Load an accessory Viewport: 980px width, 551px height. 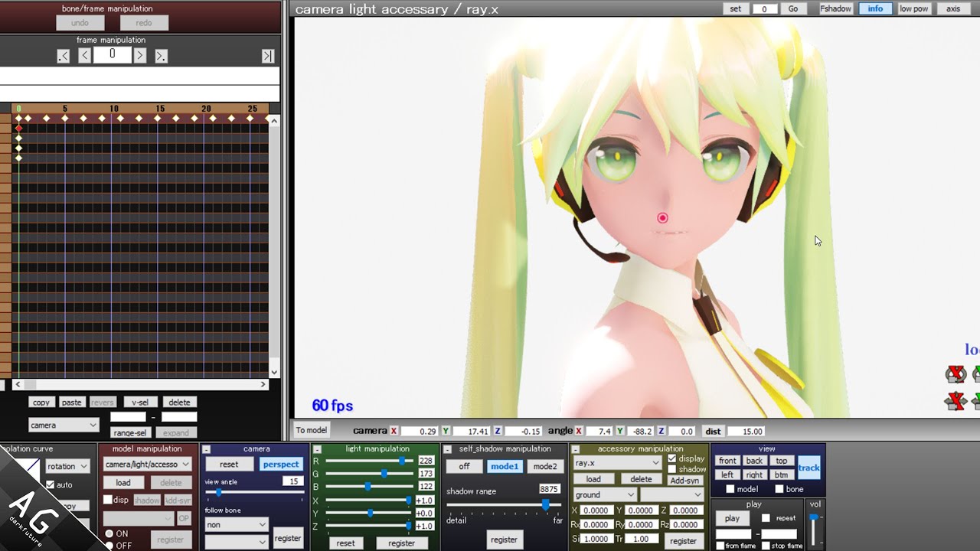tap(593, 479)
